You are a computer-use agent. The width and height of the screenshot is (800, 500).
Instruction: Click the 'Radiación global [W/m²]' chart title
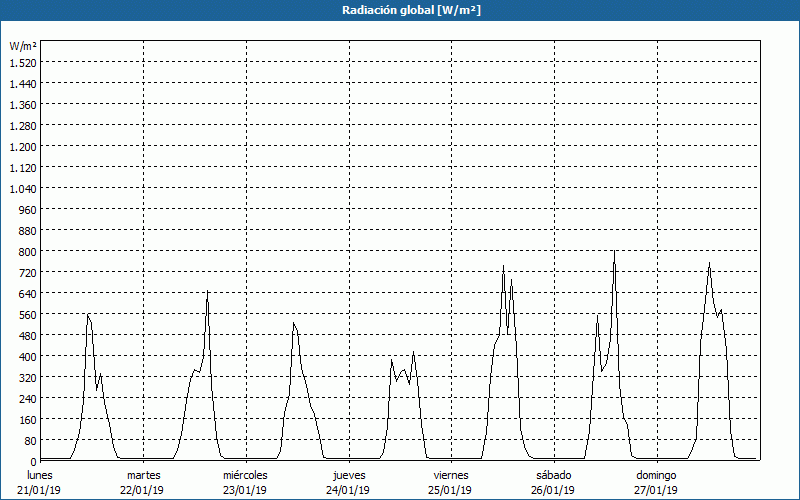(411, 10)
